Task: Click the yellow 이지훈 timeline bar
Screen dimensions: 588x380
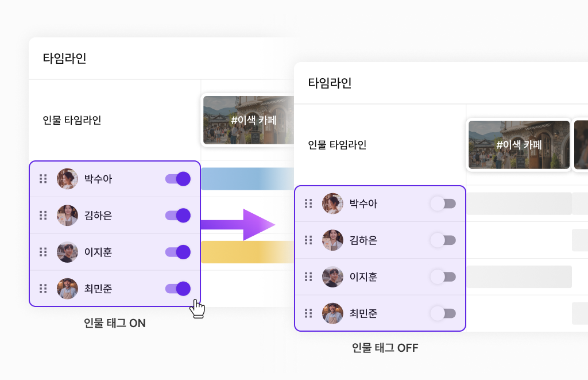Action: tap(247, 252)
